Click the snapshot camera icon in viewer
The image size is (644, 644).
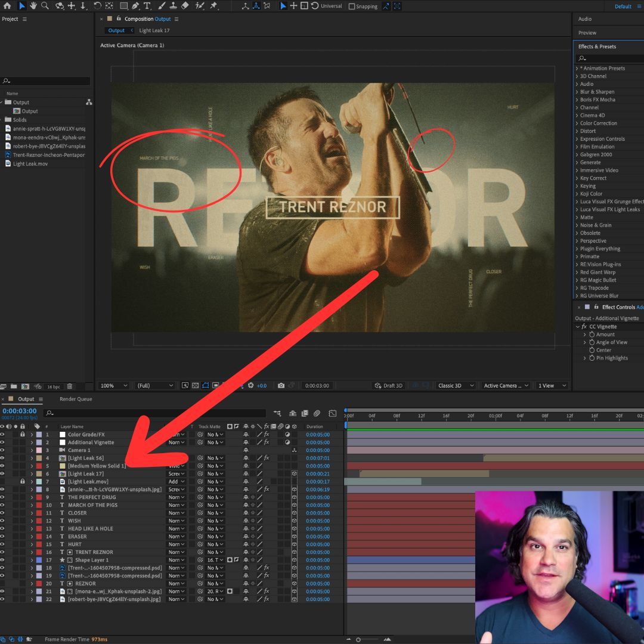281,386
